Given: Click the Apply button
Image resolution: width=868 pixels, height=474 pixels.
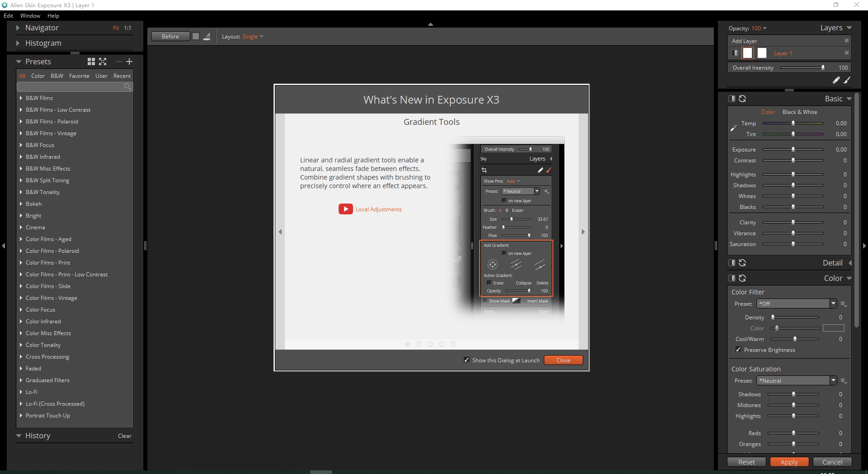Looking at the screenshot, I should [x=789, y=462].
